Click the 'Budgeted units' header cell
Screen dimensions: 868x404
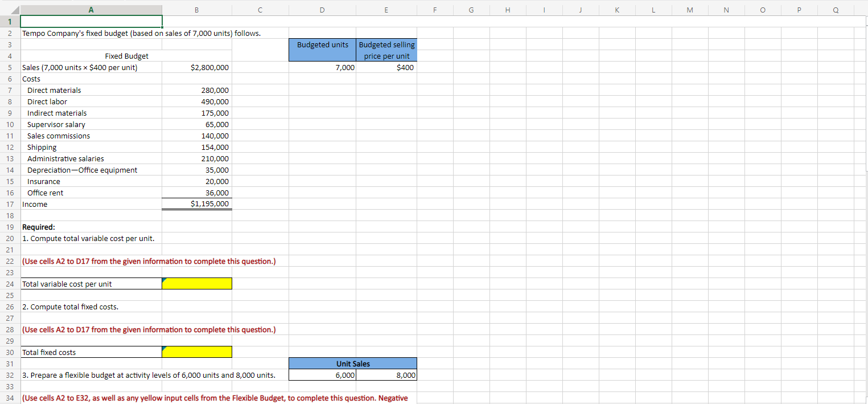323,50
